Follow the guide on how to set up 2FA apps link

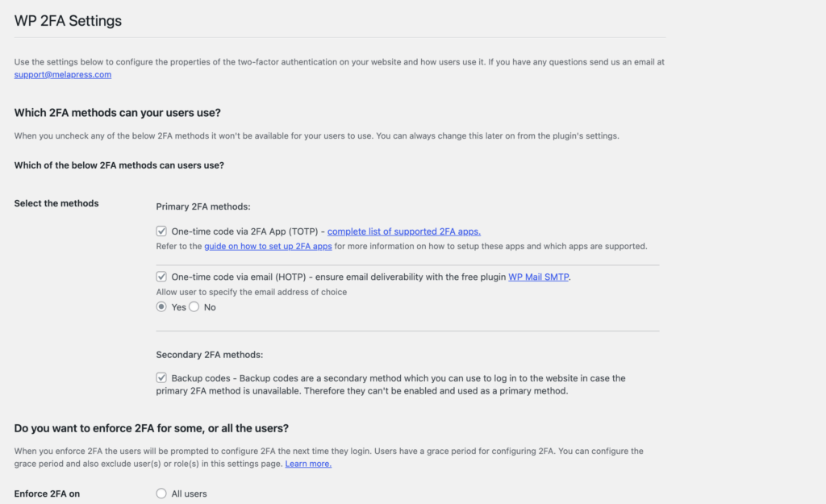tap(268, 246)
